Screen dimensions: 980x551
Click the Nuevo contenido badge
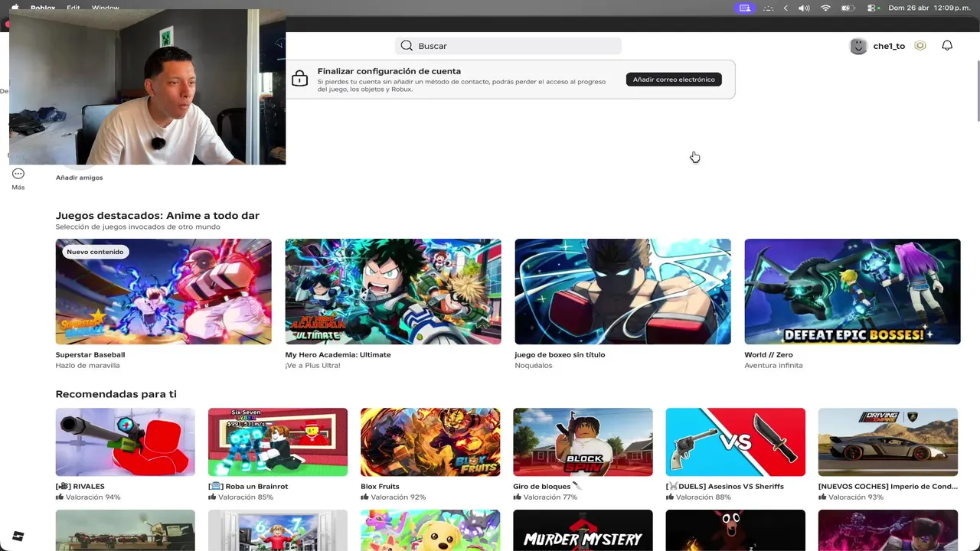point(95,252)
